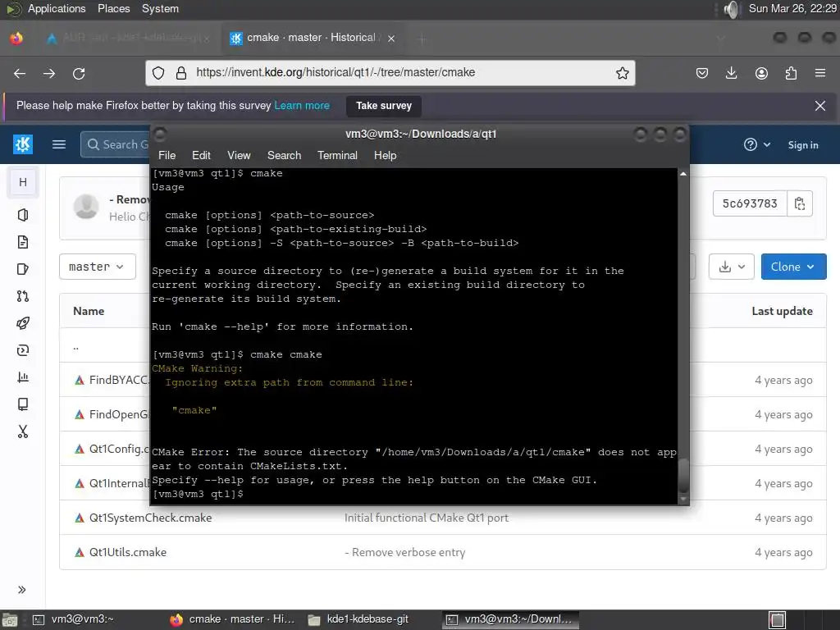Switch to kde1-kdebase-git taskbar window
840x630 pixels.
tap(359, 619)
